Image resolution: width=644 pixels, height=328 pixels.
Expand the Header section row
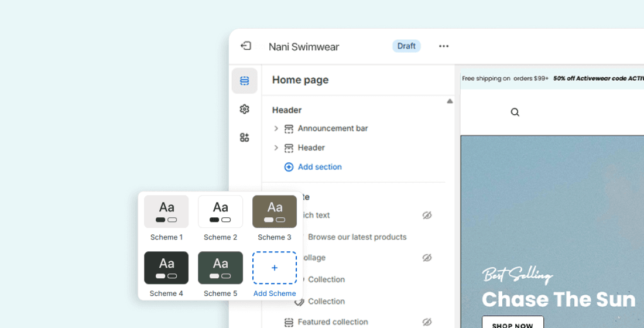tap(276, 148)
